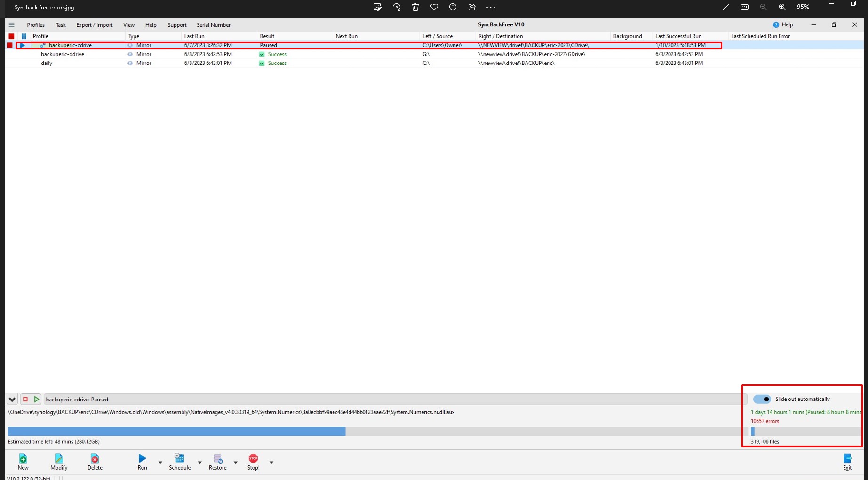
Task: Click the photo viewer Delete trash icon
Action: (x=415, y=7)
